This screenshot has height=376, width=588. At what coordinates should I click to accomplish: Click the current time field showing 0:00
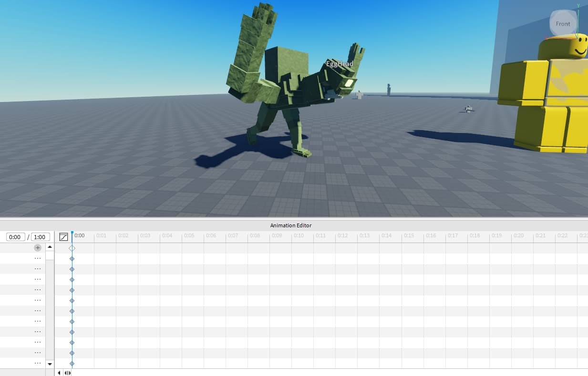pyautogui.click(x=16, y=237)
